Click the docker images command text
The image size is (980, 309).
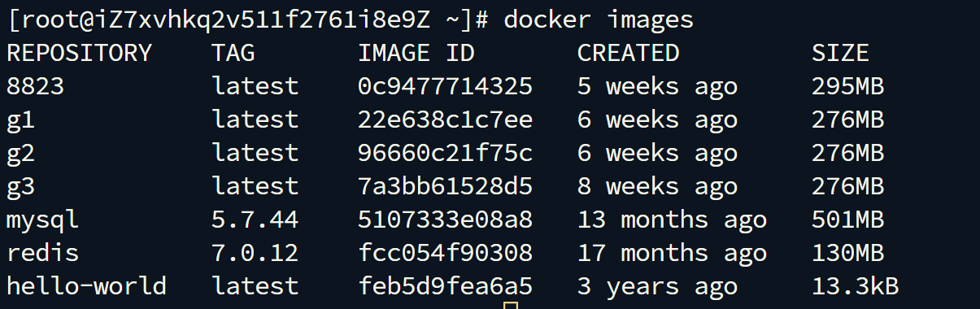[599, 20]
